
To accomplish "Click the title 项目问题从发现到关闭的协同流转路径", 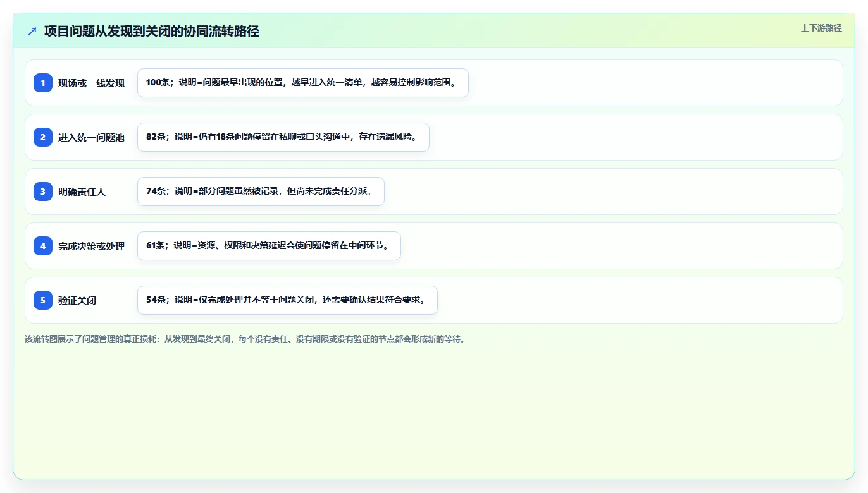I will tap(152, 32).
